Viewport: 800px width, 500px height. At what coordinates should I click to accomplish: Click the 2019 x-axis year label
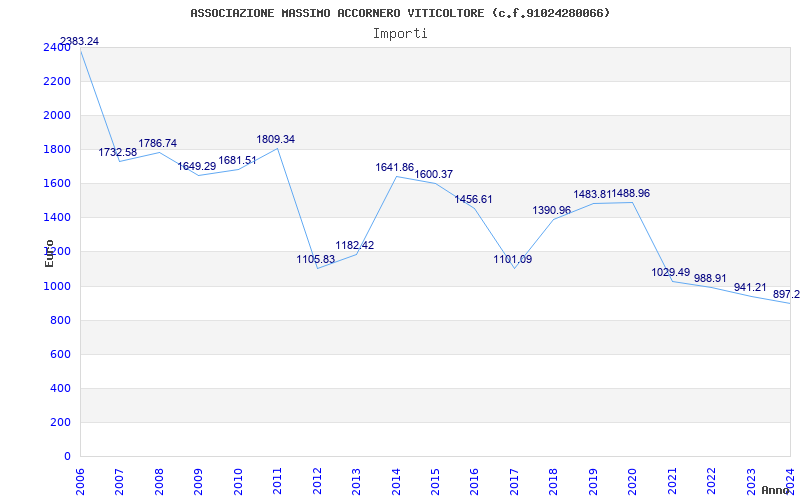[593, 481]
